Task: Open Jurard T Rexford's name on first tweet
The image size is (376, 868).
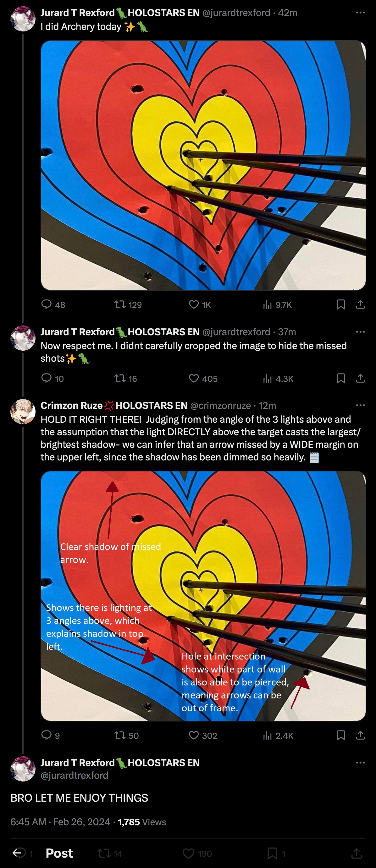Action: click(x=77, y=13)
